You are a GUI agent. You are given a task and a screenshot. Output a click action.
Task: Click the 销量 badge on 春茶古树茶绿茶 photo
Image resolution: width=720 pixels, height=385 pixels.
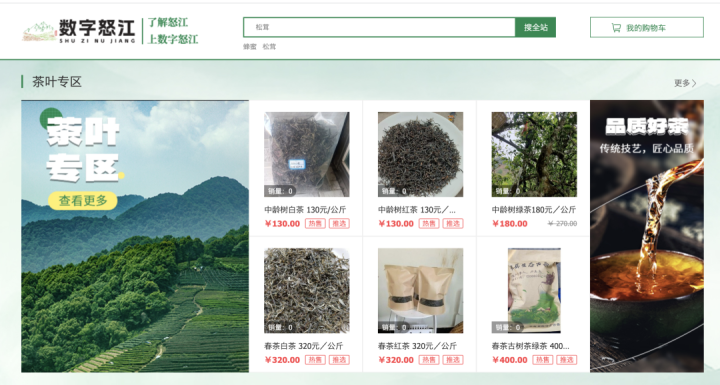(508, 327)
